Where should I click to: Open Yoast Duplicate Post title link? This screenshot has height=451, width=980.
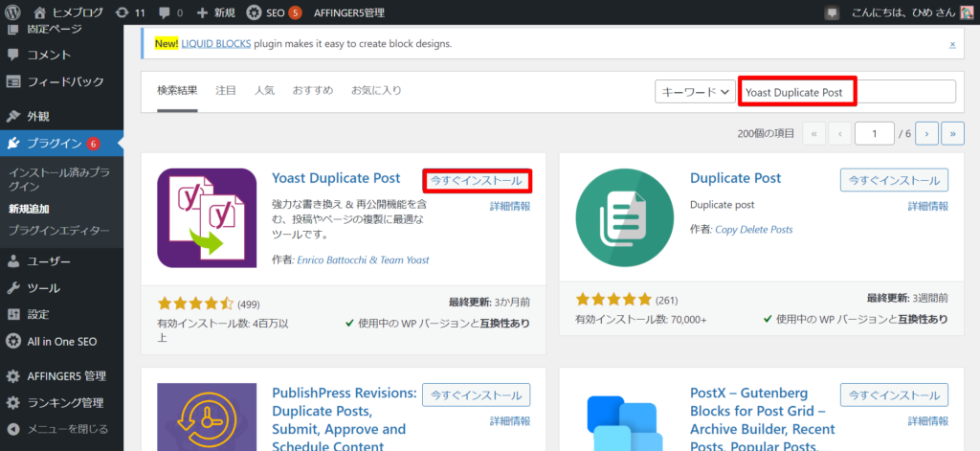336,178
